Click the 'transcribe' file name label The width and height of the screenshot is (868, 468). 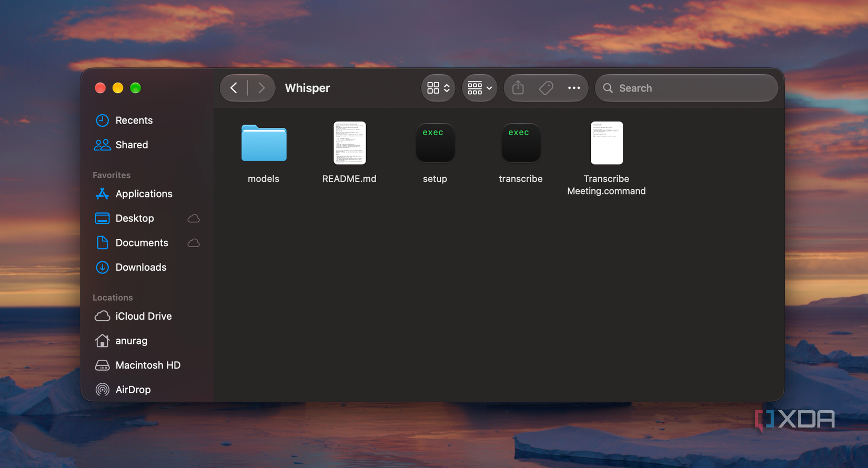coord(521,179)
